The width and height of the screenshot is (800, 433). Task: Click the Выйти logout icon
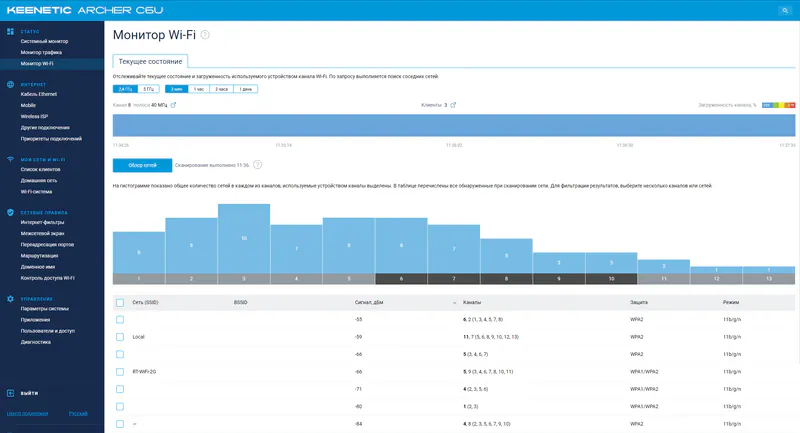click(x=10, y=393)
